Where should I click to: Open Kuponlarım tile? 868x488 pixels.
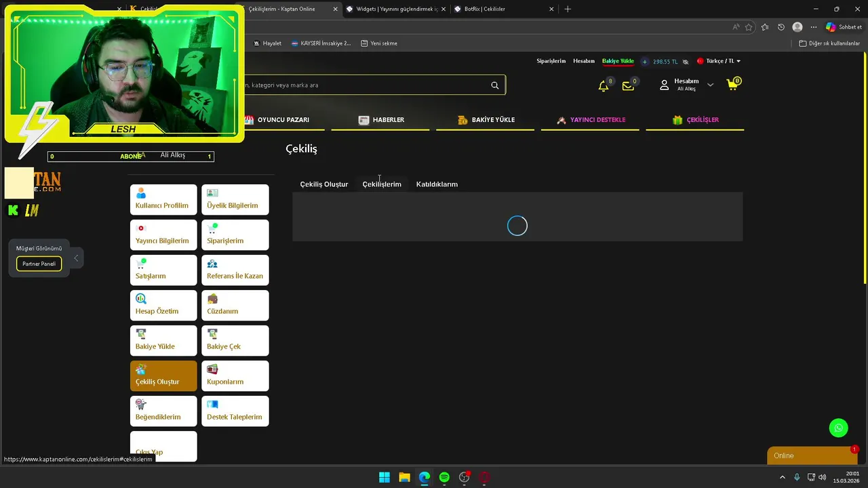[235, 376]
